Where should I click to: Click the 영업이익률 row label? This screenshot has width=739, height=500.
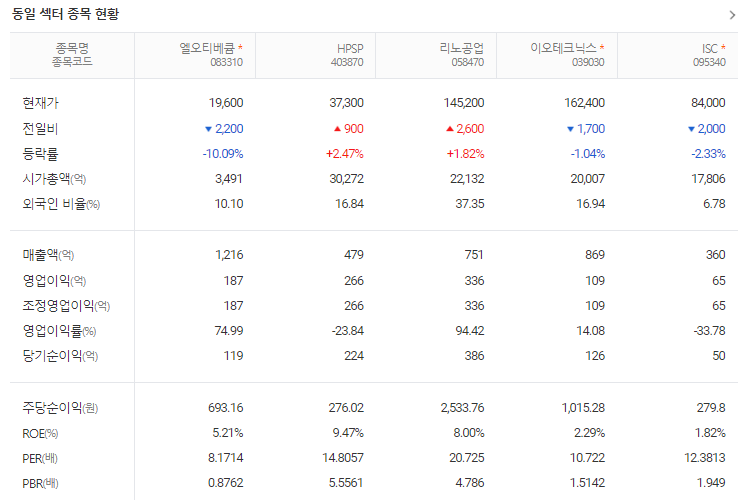(59, 331)
